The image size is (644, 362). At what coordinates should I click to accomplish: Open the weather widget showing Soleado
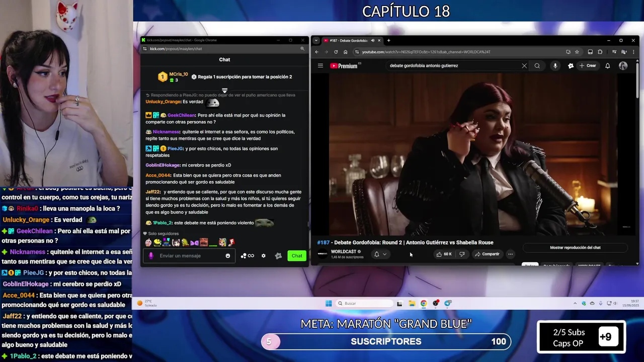tap(147, 303)
